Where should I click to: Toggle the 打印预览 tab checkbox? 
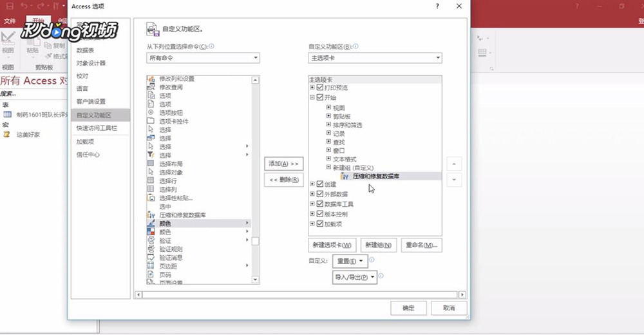pyautogui.click(x=320, y=87)
